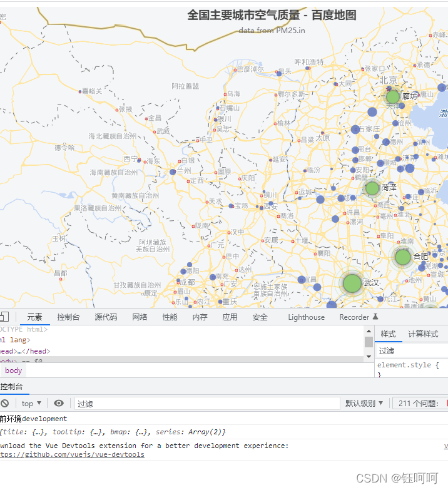Viewport: 448px width, 490px height.
Task: Click the Elements panel scroll up arrow
Action: pyautogui.click(x=369, y=331)
